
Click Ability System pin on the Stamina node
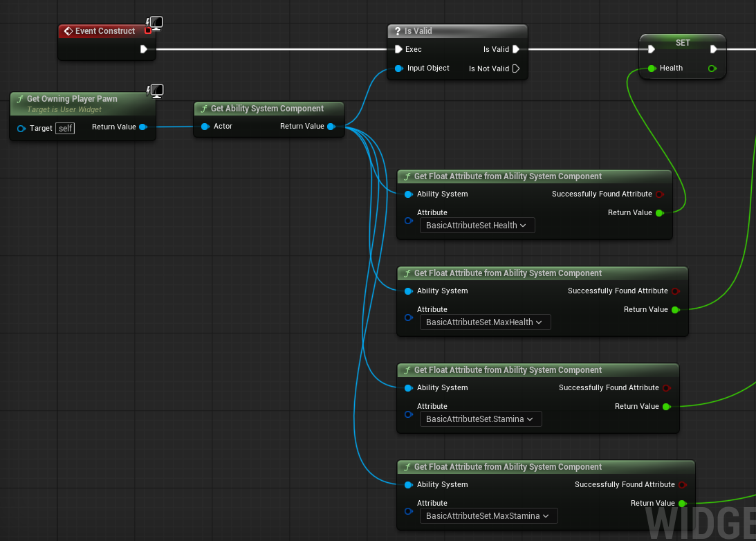coord(408,388)
